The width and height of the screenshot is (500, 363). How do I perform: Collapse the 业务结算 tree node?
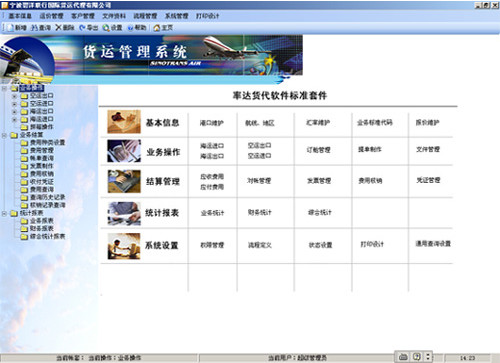pyautogui.click(x=4, y=135)
